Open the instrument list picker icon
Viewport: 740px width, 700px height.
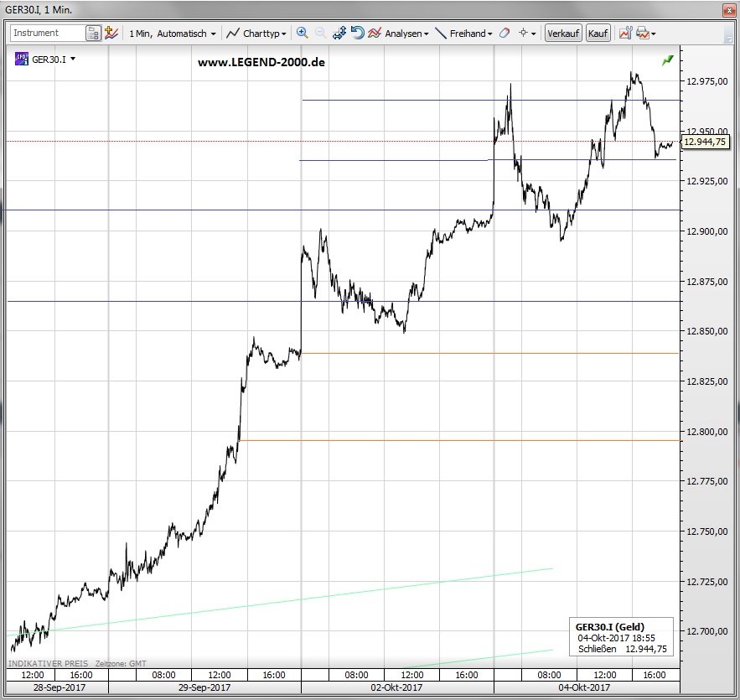(94, 34)
